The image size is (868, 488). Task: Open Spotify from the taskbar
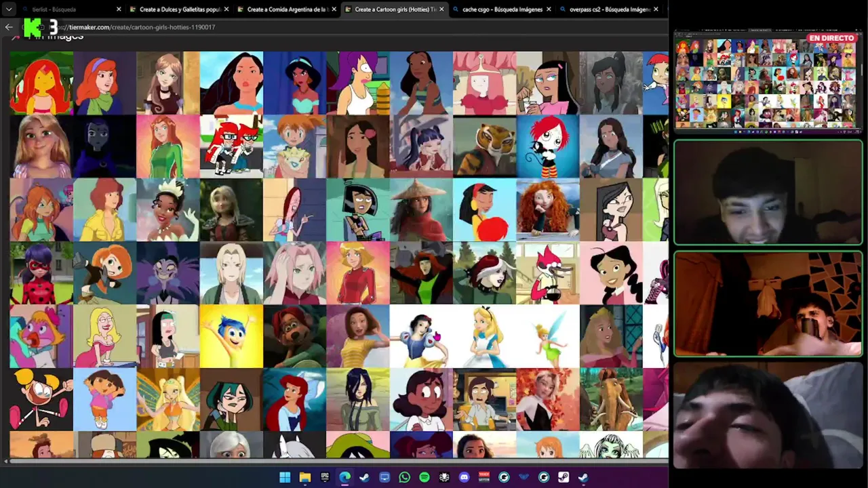[x=425, y=478]
